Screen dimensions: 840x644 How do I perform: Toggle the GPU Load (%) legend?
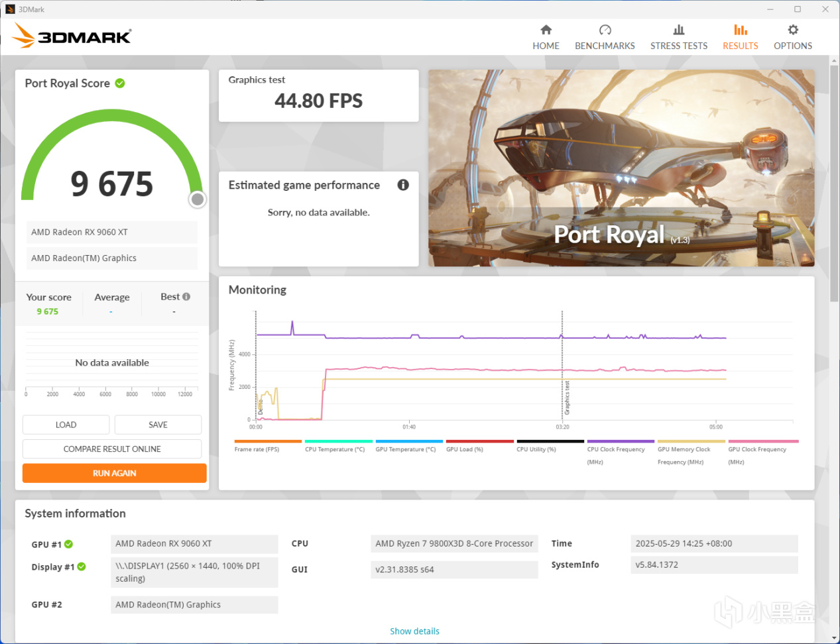(479, 447)
